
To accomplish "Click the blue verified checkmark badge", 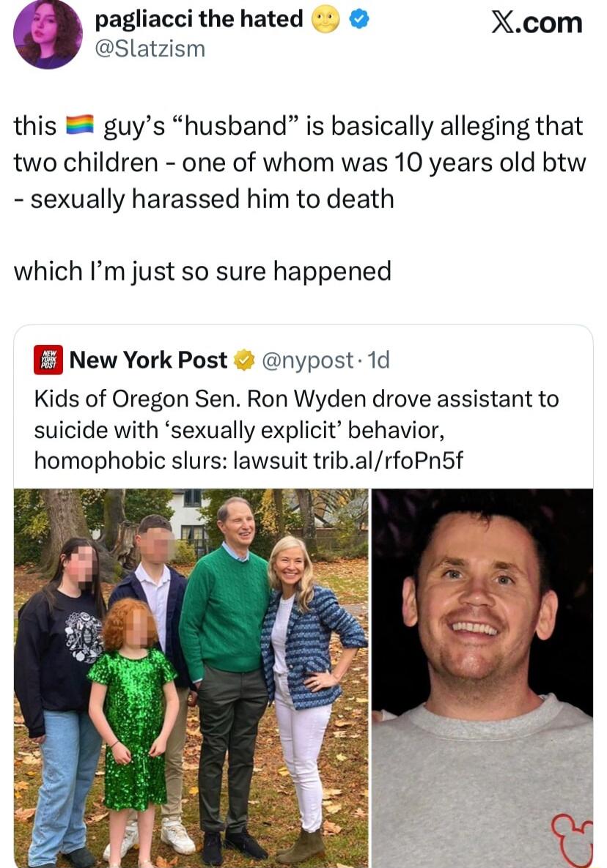I will click(359, 20).
